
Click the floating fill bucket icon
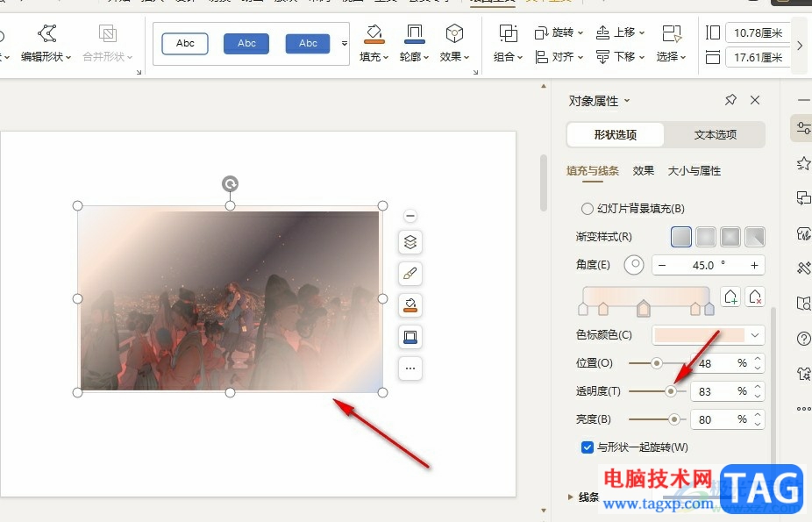pyautogui.click(x=410, y=305)
